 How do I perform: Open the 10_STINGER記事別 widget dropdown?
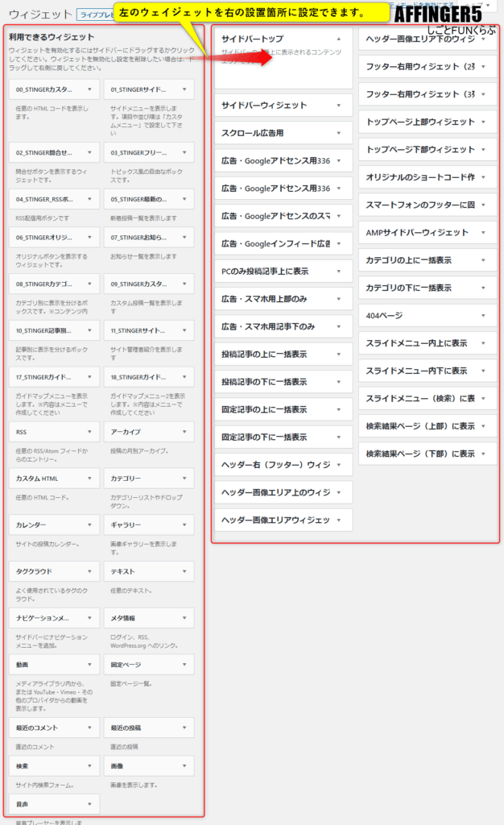90,330
